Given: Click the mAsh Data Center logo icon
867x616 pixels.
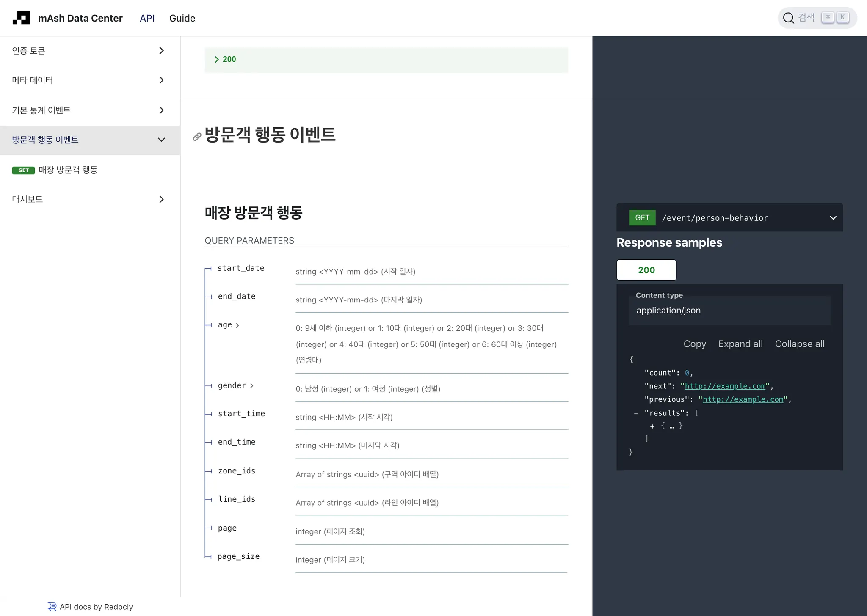Looking at the screenshot, I should point(21,18).
